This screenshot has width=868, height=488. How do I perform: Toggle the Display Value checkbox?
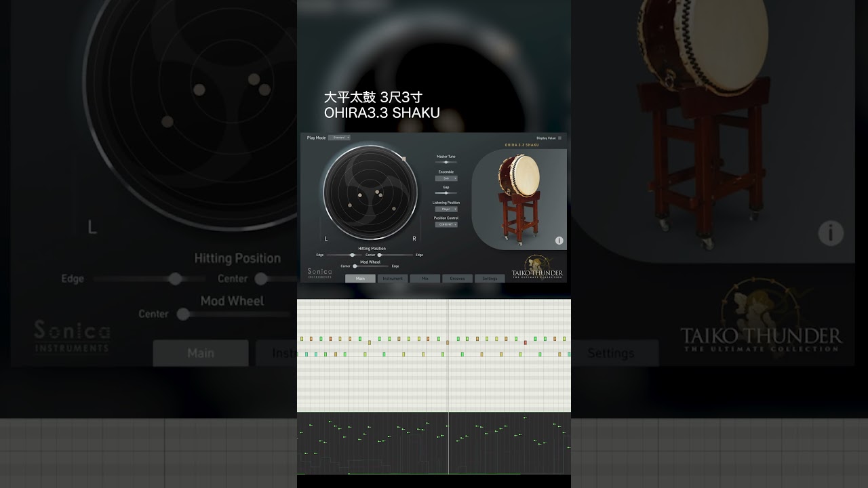[559, 138]
